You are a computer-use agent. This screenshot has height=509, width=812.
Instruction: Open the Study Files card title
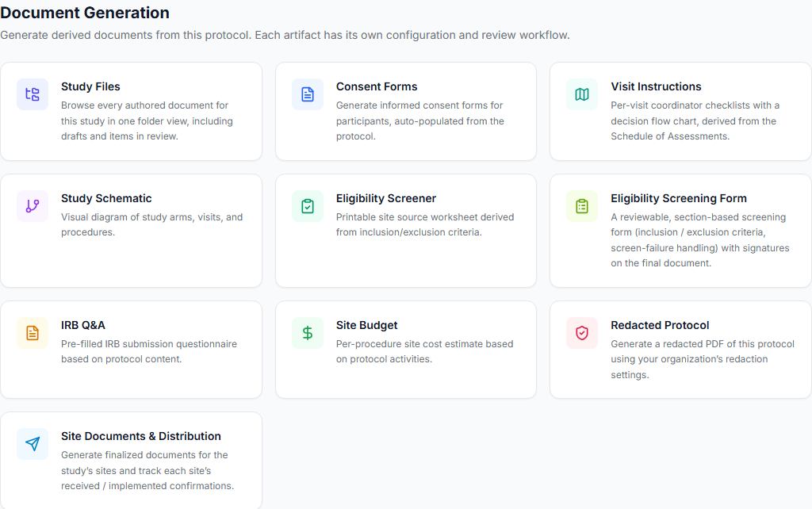90,86
